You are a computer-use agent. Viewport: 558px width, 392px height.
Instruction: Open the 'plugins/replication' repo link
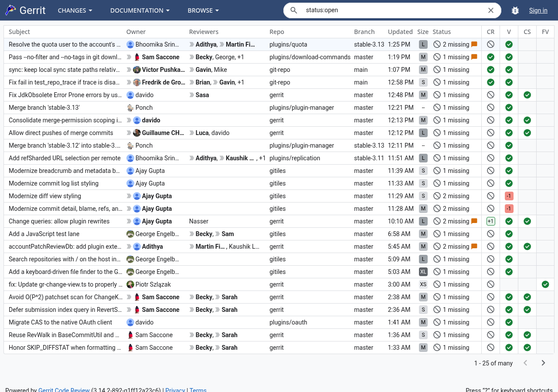[x=295, y=158]
